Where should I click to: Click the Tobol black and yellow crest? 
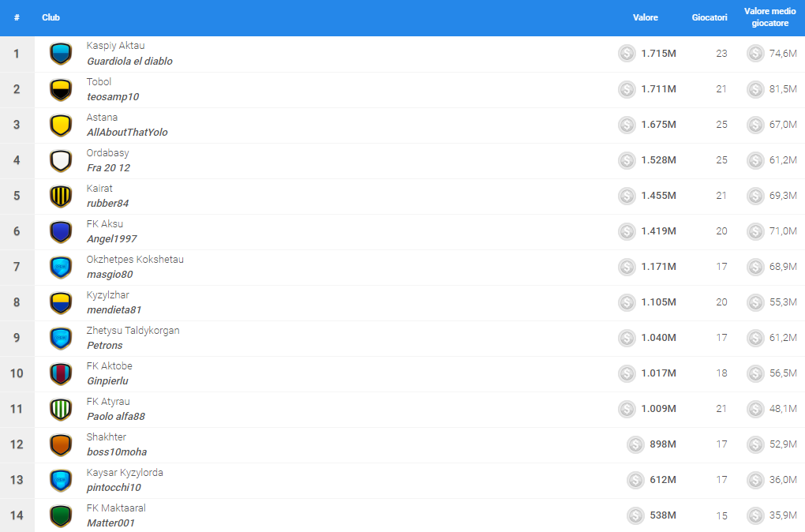click(x=61, y=89)
